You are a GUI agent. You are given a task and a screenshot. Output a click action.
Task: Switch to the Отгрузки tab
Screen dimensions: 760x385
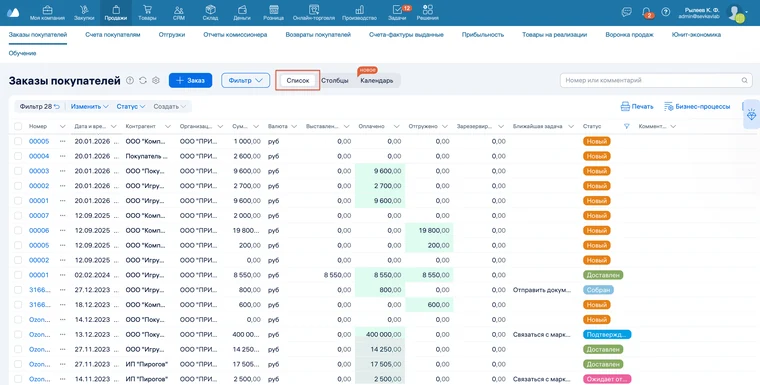coord(172,35)
